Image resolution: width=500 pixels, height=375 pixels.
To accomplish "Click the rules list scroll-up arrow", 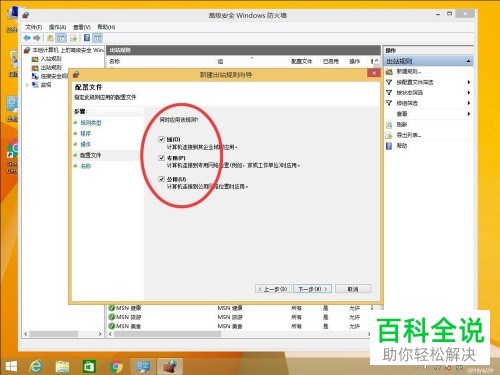I will 377,60.
